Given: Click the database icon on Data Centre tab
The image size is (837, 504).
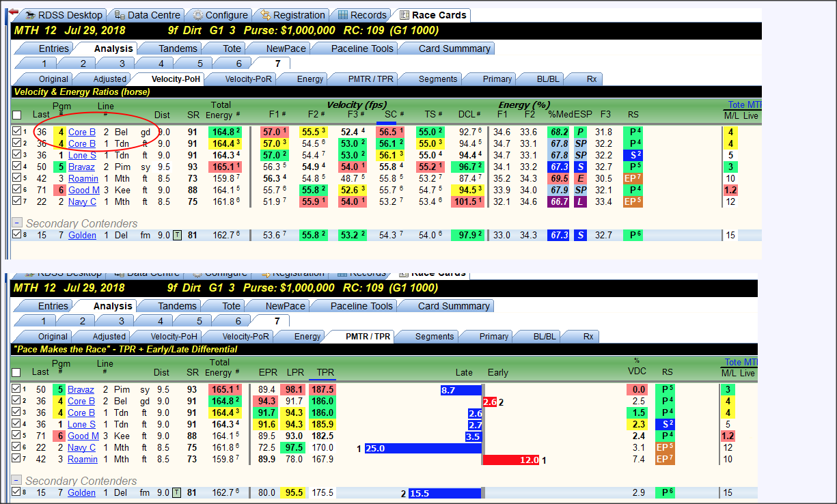Looking at the screenshot, I should 120,15.
